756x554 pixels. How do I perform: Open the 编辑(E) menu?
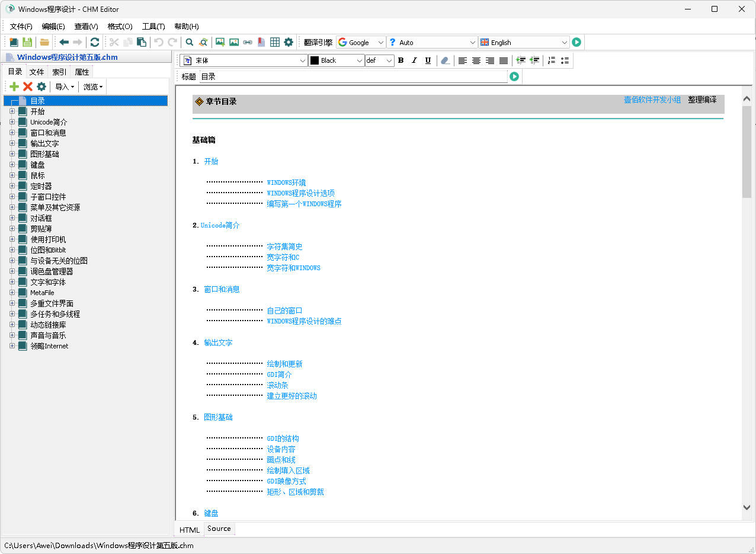53,26
